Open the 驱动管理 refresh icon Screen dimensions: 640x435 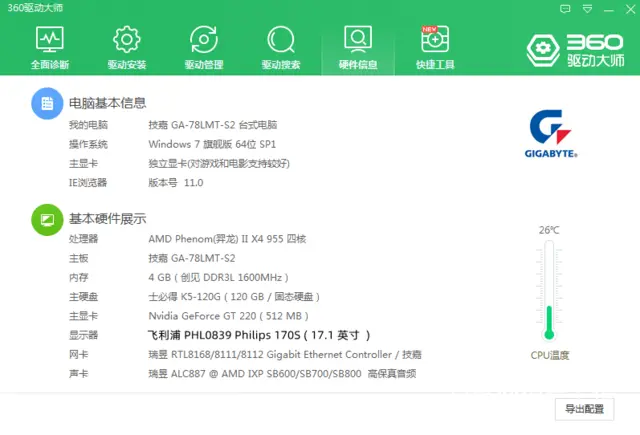[x=204, y=39]
